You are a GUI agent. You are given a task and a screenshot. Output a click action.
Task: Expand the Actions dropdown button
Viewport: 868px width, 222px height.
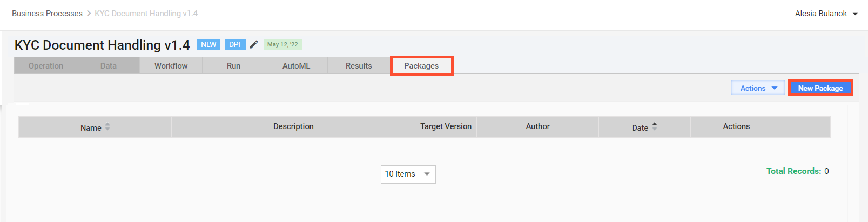pos(758,88)
